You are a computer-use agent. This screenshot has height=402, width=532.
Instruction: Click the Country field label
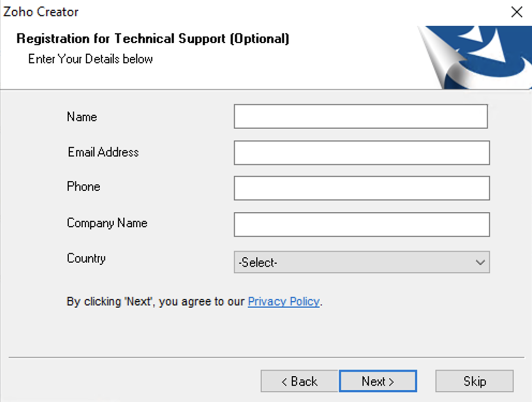pos(86,258)
